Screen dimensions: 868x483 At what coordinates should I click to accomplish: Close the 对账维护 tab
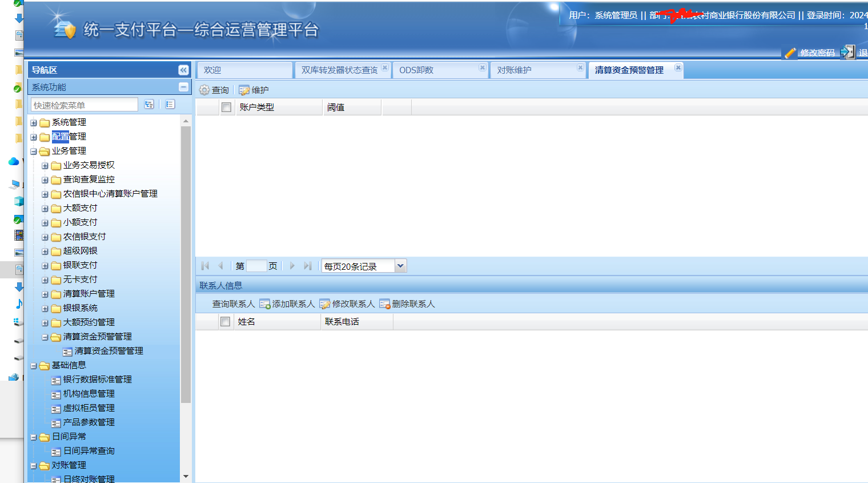580,67
